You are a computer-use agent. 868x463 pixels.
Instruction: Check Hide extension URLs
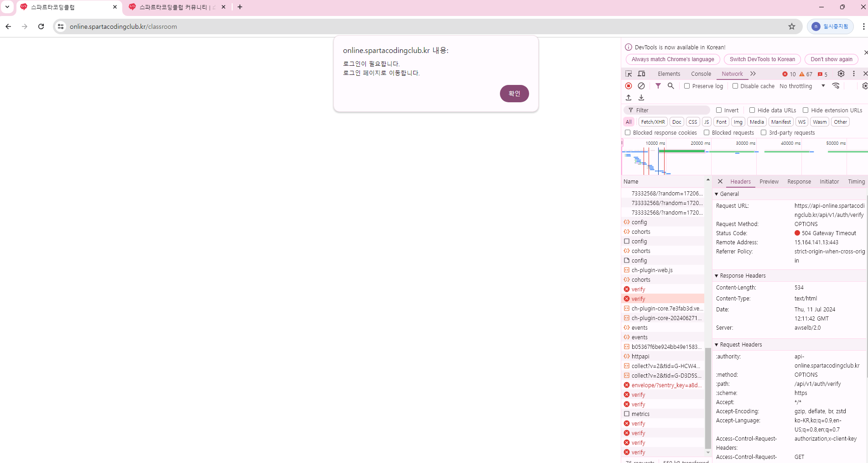click(x=806, y=110)
